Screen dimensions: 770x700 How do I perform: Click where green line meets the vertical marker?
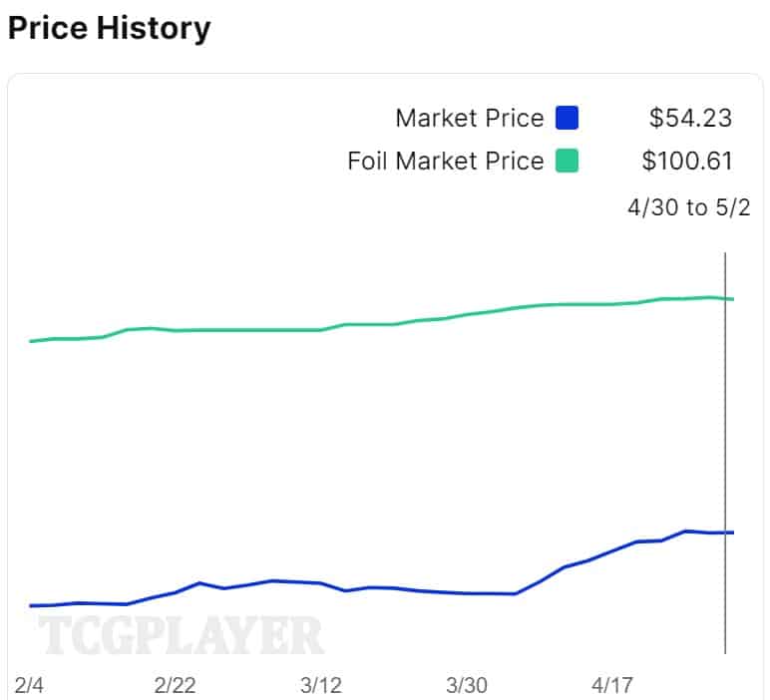click(x=725, y=298)
